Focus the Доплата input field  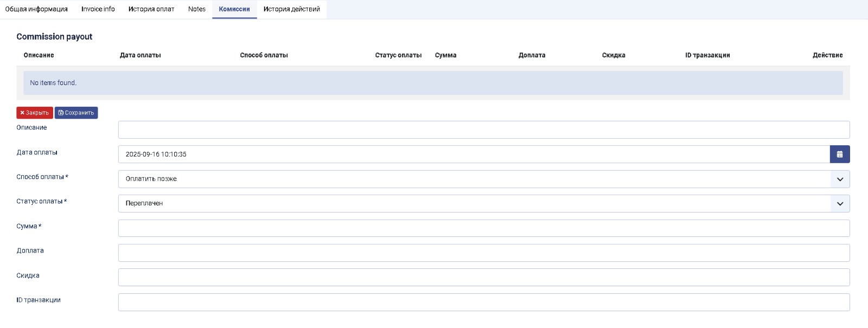click(x=483, y=253)
